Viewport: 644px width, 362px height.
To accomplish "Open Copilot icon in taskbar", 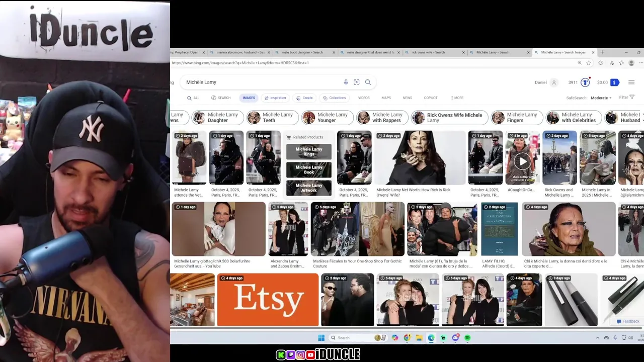I will pos(395,338).
